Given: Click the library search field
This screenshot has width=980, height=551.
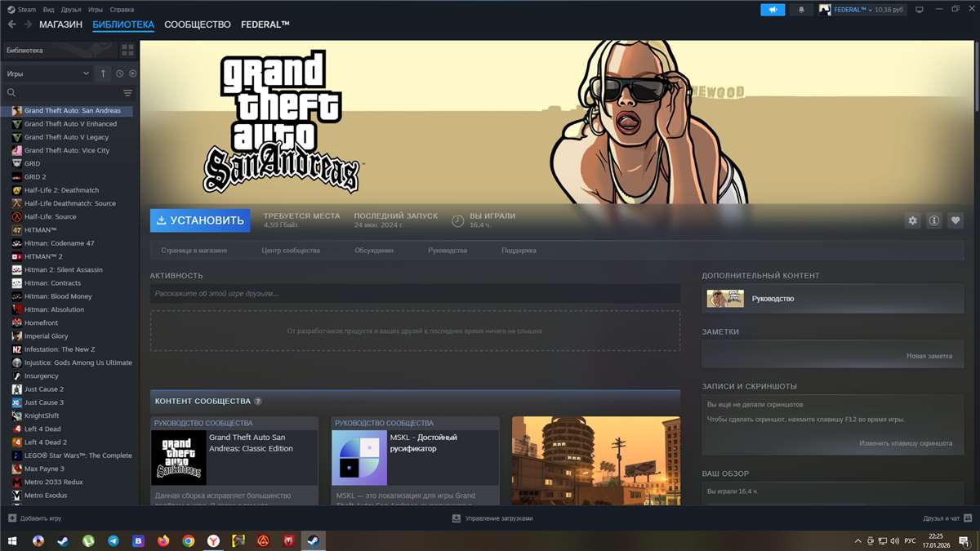Looking at the screenshot, I should click(65, 93).
